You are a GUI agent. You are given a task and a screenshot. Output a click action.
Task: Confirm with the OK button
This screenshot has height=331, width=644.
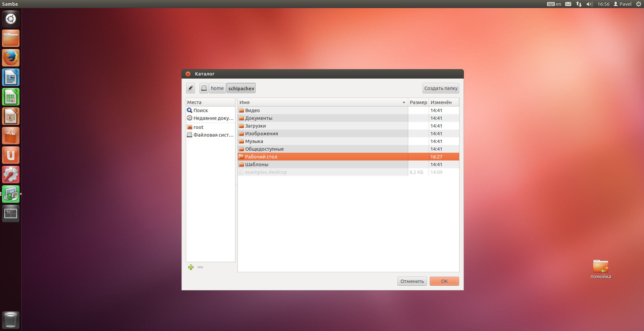click(444, 281)
